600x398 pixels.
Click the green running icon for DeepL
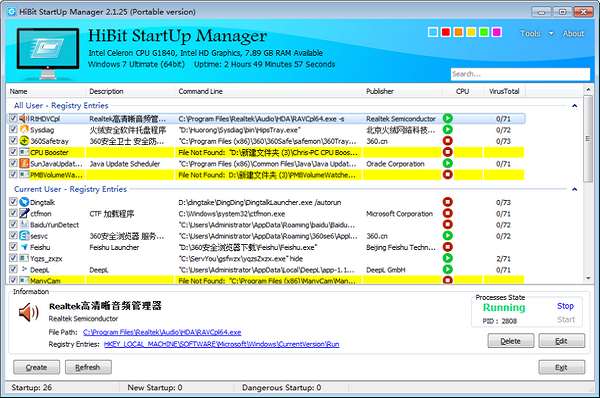[447, 269]
